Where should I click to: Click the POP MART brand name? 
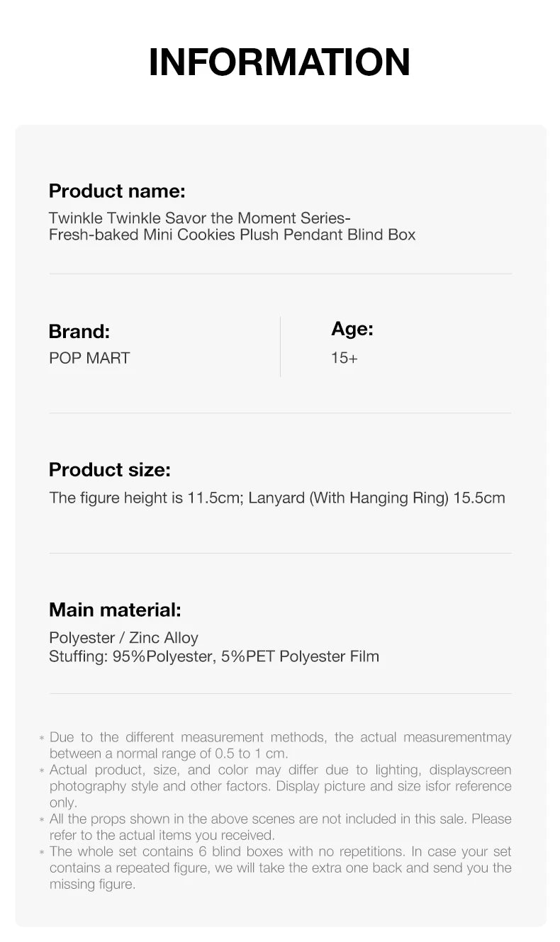(x=89, y=358)
